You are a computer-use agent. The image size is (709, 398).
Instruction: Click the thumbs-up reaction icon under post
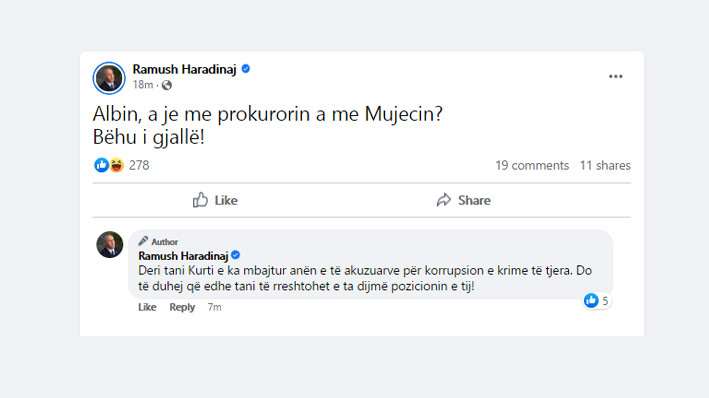(x=101, y=165)
